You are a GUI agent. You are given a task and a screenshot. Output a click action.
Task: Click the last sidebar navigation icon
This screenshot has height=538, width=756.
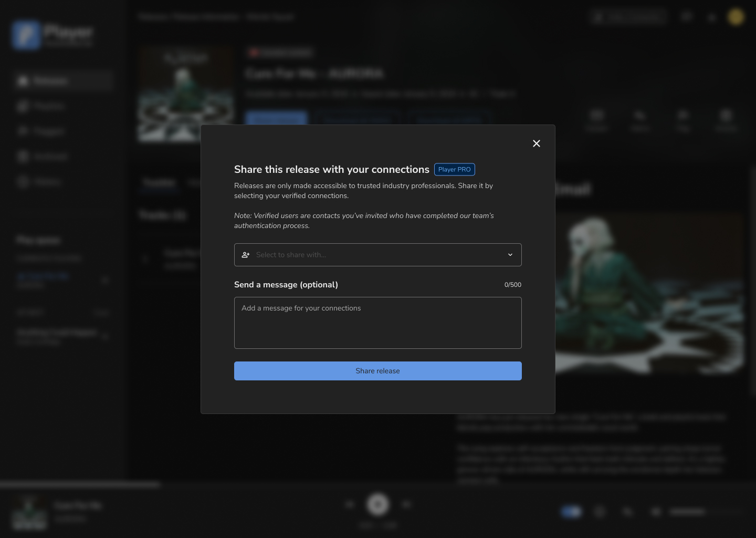(23, 182)
